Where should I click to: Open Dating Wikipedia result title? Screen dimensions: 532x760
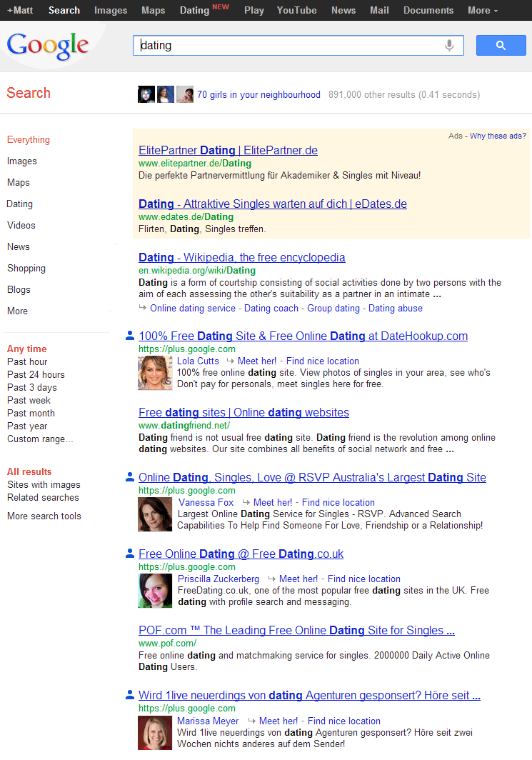pyautogui.click(x=242, y=257)
